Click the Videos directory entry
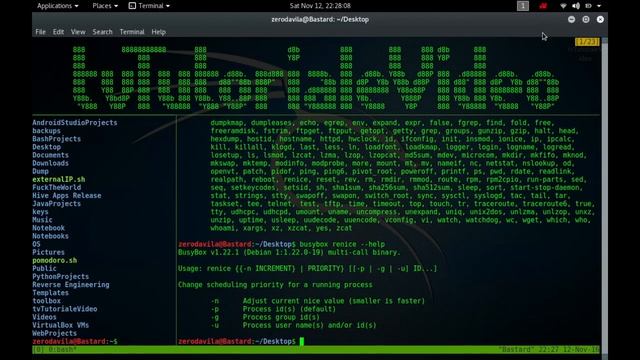Viewport: 640px width, 360px height. coord(44,317)
